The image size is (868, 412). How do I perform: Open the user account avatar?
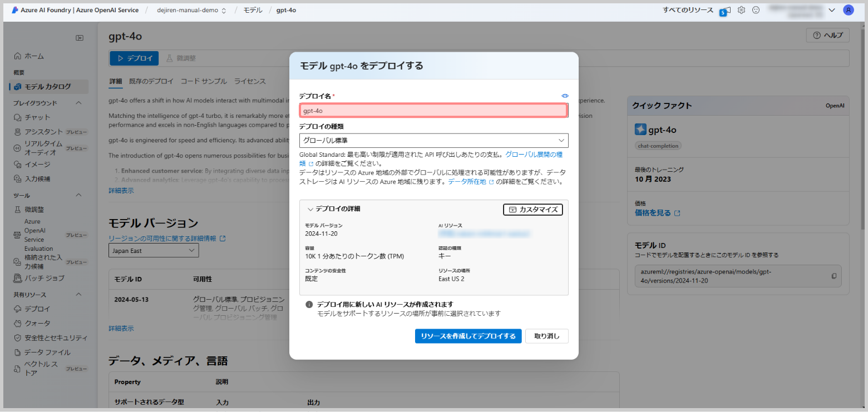click(x=848, y=10)
